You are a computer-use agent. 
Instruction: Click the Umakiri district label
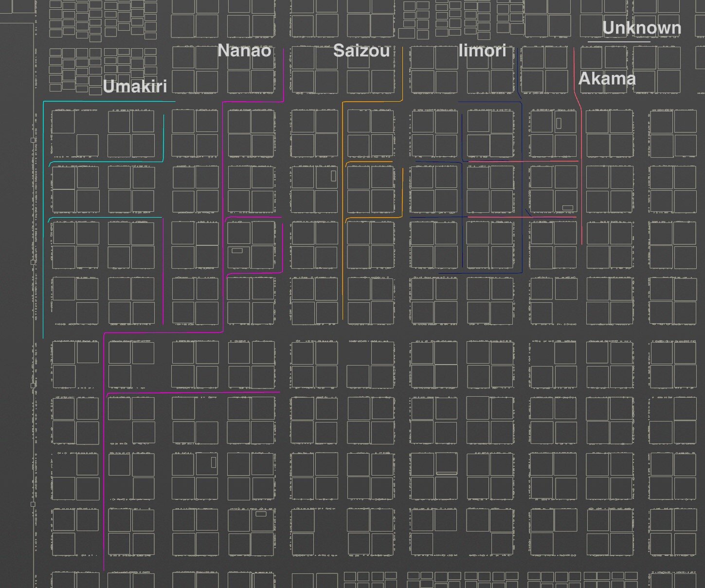tap(135, 86)
